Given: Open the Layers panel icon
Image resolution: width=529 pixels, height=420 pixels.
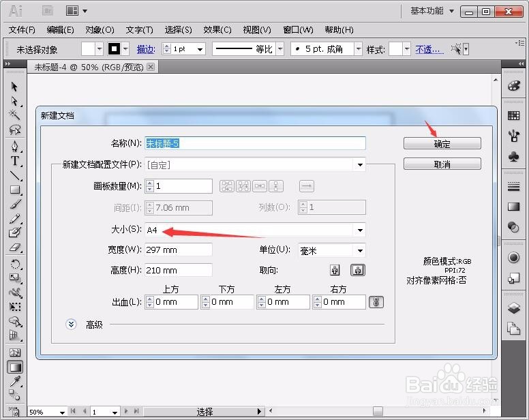Looking at the screenshot, I should coord(513,308).
